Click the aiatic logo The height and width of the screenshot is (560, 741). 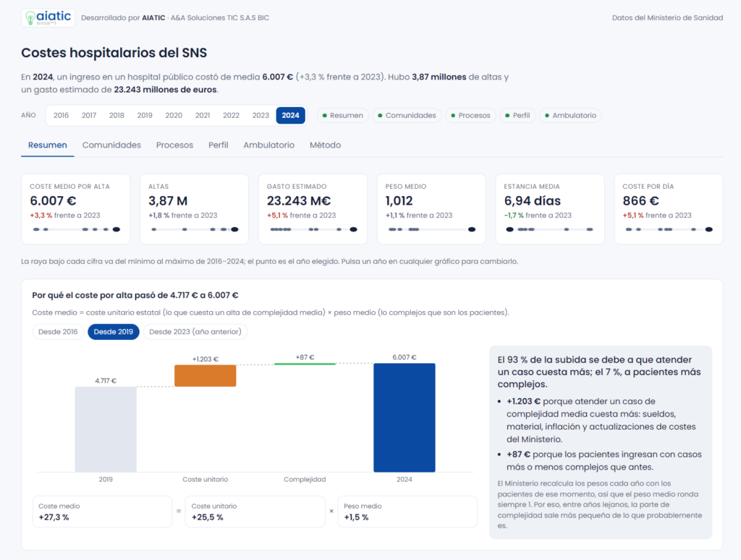(x=48, y=17)
